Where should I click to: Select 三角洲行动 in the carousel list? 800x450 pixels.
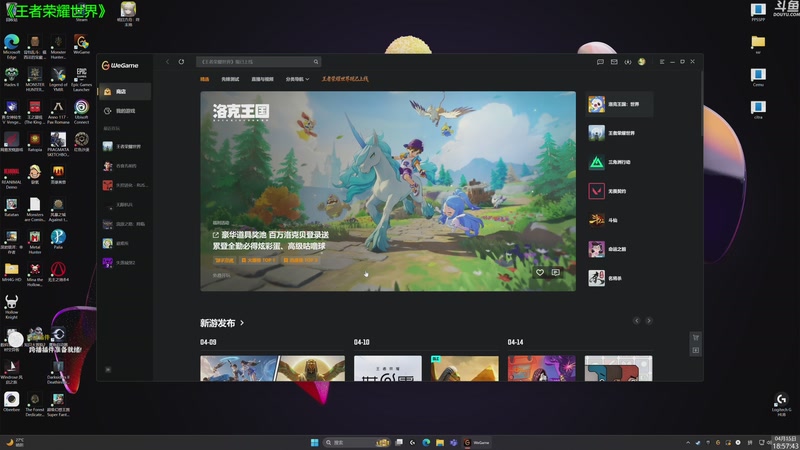tap(619, 162)
